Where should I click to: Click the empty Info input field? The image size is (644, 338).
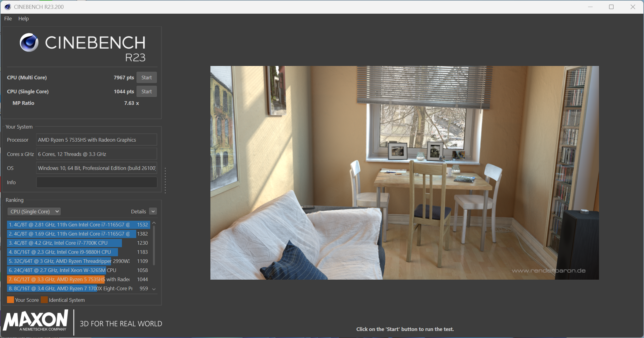coord(96,182)
